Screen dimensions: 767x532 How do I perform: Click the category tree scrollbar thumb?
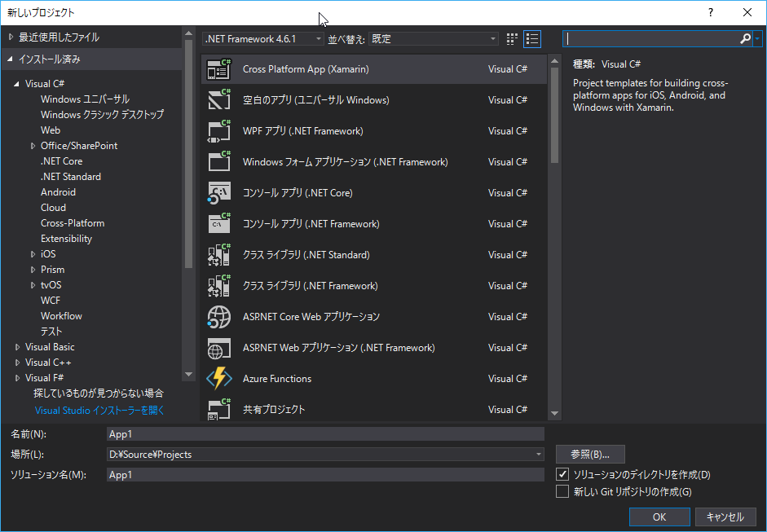pyautogui.click(x=188, y=154)
